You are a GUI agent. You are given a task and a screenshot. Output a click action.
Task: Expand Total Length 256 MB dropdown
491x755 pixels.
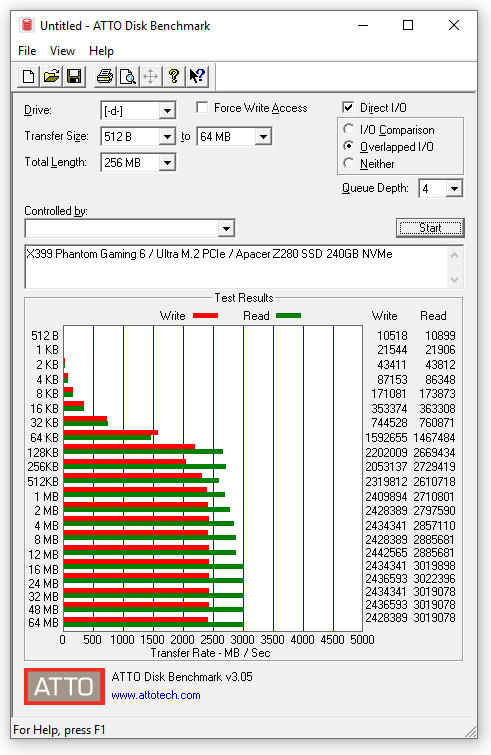167,163
